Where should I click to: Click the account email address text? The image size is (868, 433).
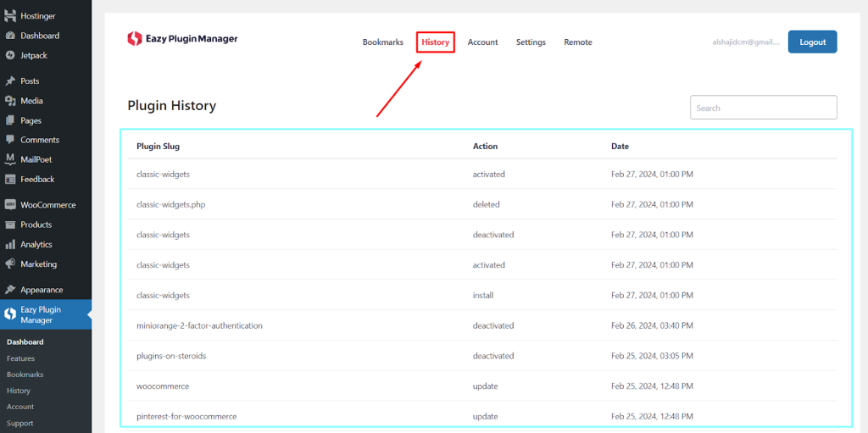[746, 42]
